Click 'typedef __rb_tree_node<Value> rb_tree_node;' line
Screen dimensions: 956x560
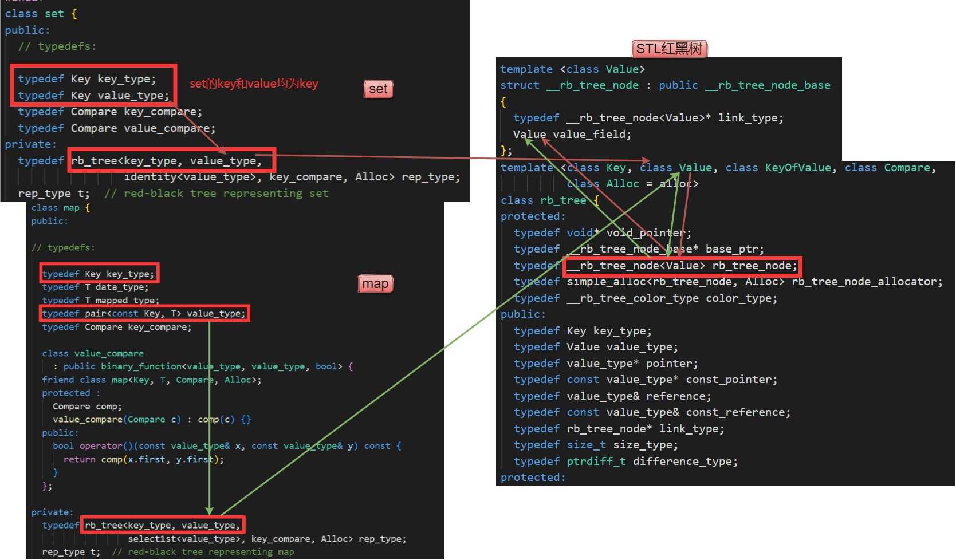[656, 266]
